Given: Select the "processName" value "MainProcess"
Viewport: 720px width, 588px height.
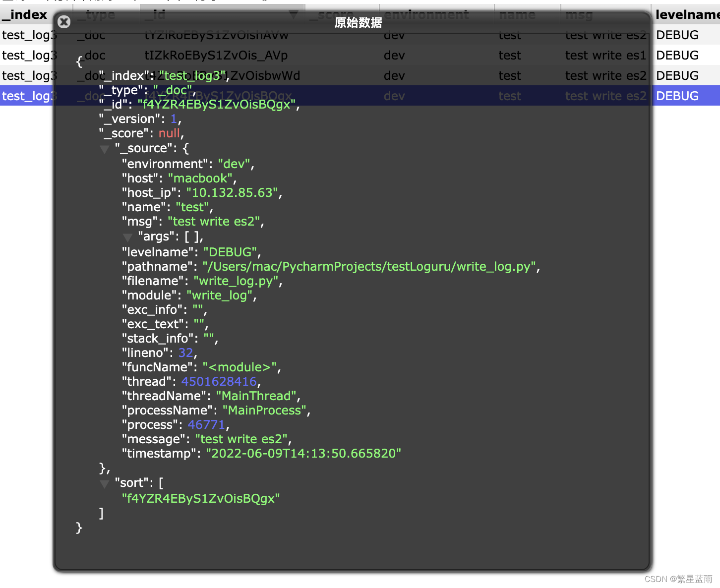Looking at the screenshot, I should pos(264,411).
